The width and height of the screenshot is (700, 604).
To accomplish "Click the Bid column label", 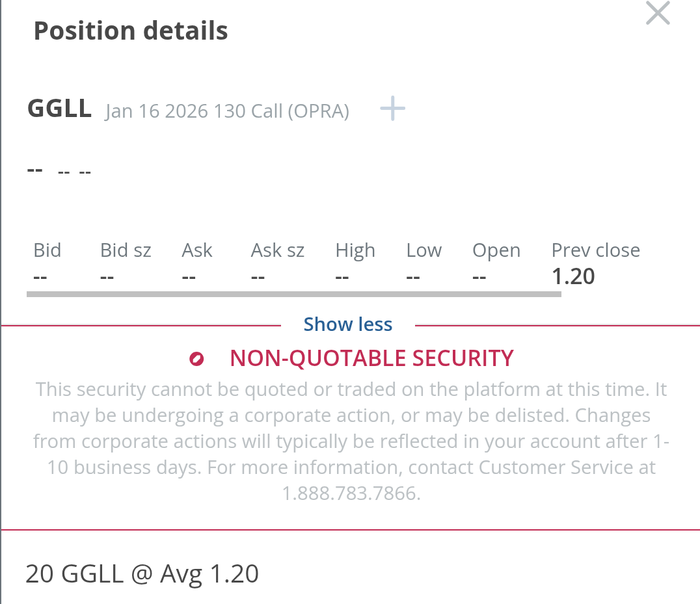I will [x=47, y=250].
